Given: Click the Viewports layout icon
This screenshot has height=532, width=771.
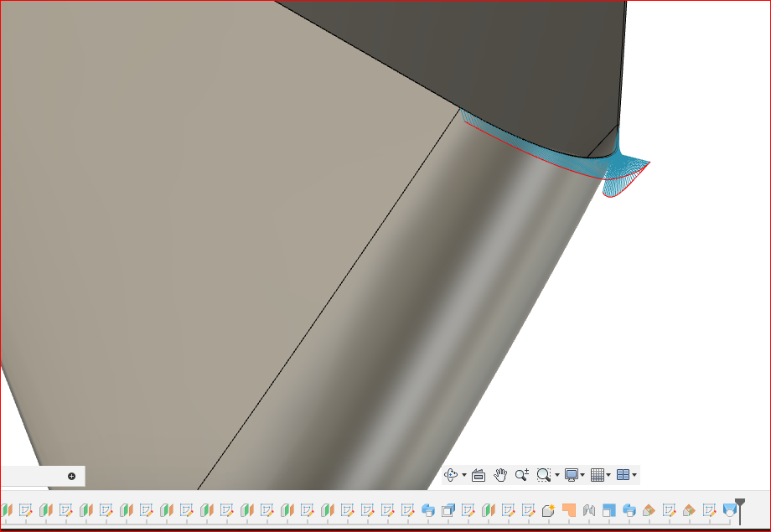Looking at the screenshot, I should click(623, 475).
